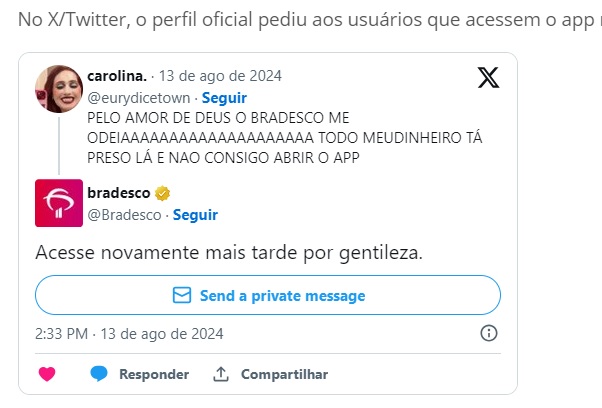The image size is (602, 408).
Task: Click Bradesco's gold verified badge
Action: click(160, 193)
